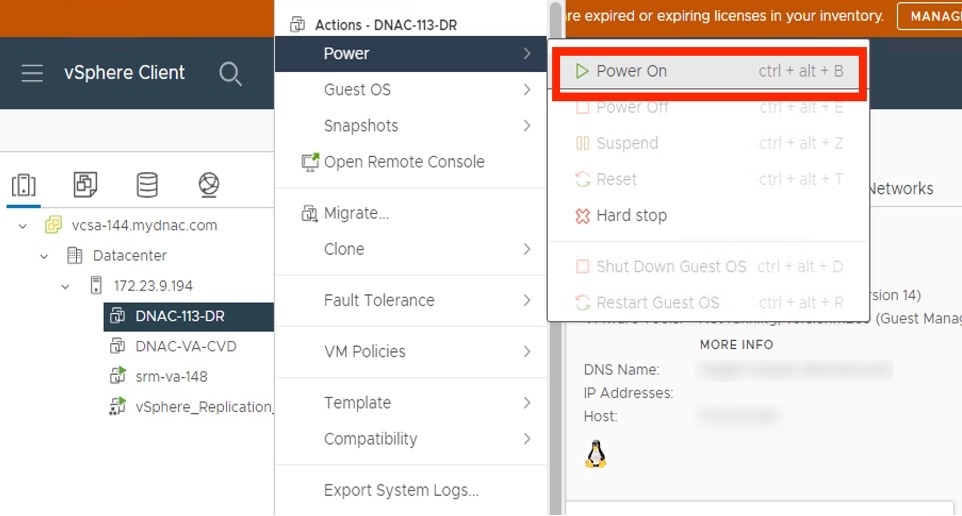This screenshot has height=516, width=962.
Task: Switch to Networking inventory view
Action: [209, 185]
